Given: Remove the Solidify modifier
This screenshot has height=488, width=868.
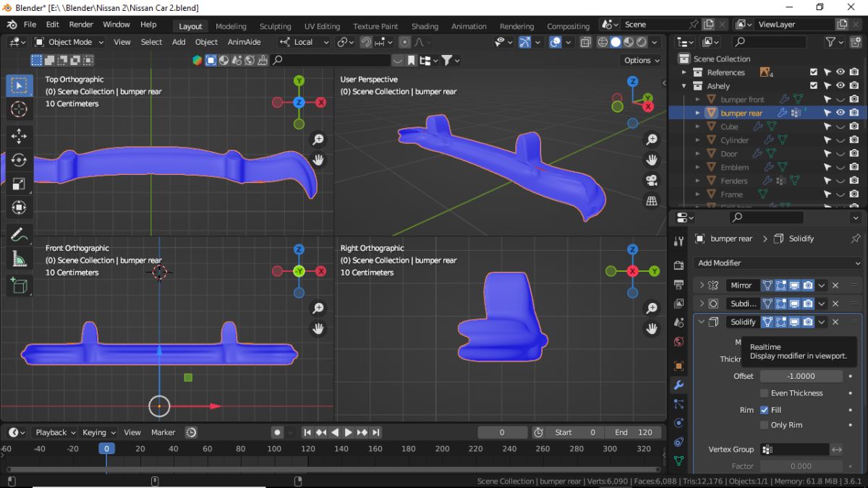Looking at the screenshot, I should [x=835, y=322].
